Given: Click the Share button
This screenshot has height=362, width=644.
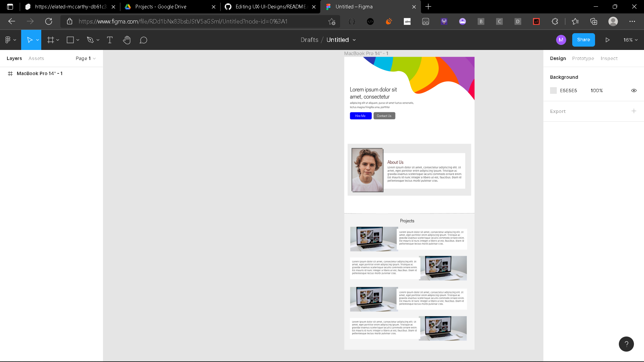Looking at the screenshot, I should coord(583,40).
